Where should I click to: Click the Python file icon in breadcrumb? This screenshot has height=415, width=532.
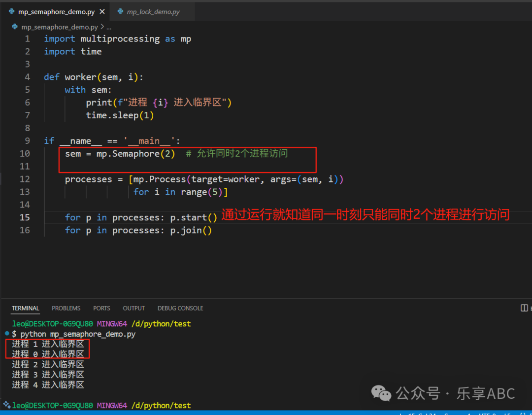[x=15, y=27]
